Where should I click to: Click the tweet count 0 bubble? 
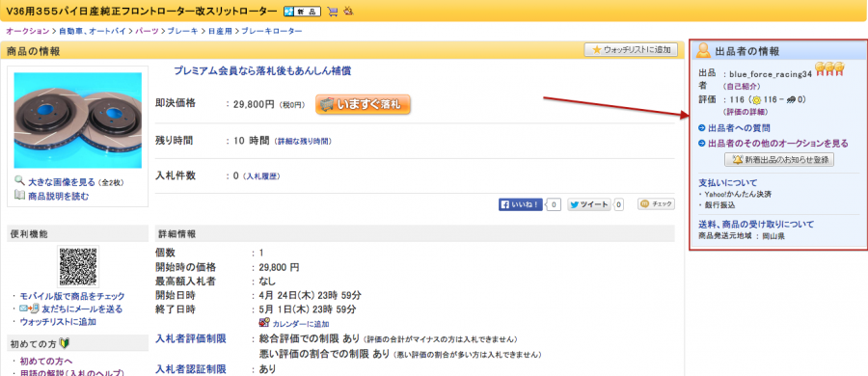click(x=618, y=205)
